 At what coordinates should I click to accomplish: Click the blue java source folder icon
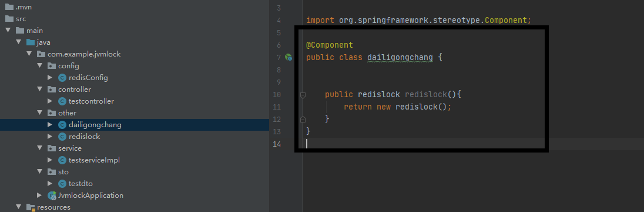tap(31, 42)
